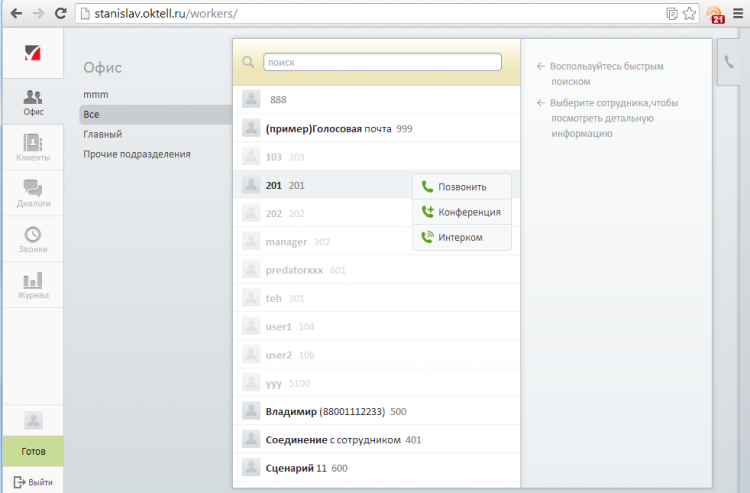The width and height of the screenshot is (750, 493).
Task: Select Позвонить in the context menu
Action: [461, 186]
